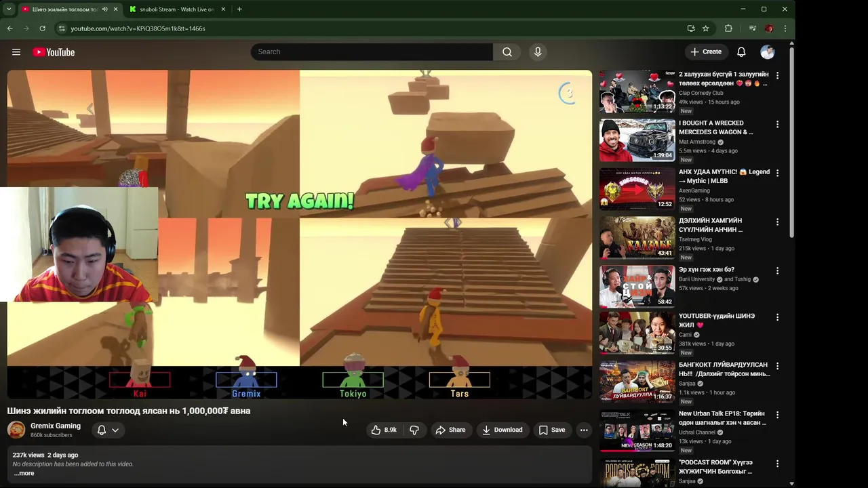Open the Tselmeg Vlog video thumbnail
The width and height of the screenshot is (868, 488).
pyautogui.click(x=637, y=238)
